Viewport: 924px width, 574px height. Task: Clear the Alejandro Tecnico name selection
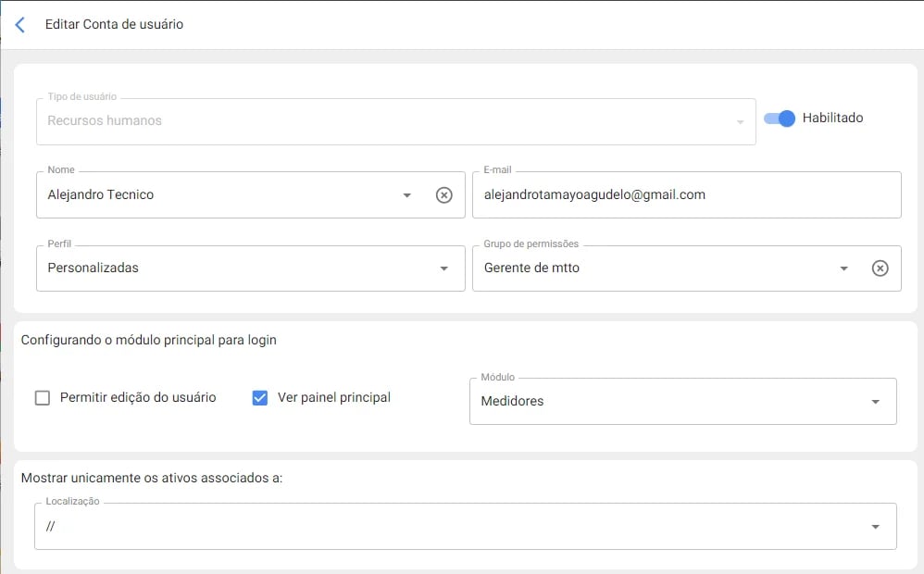443,194
